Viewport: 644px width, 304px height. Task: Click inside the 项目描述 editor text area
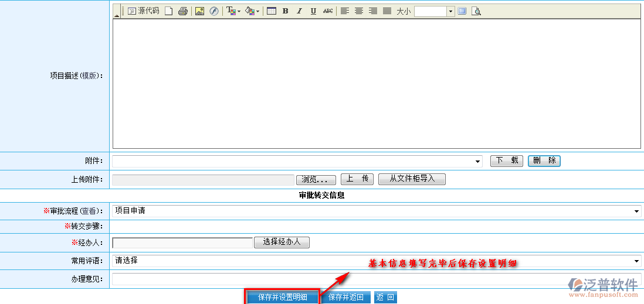coord(377,83)
